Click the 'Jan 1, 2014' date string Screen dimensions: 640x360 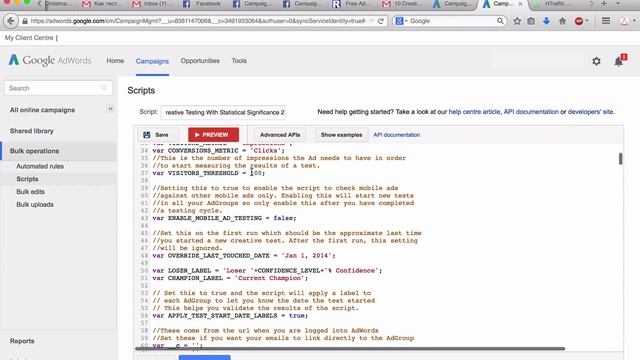tap(307, 256)
